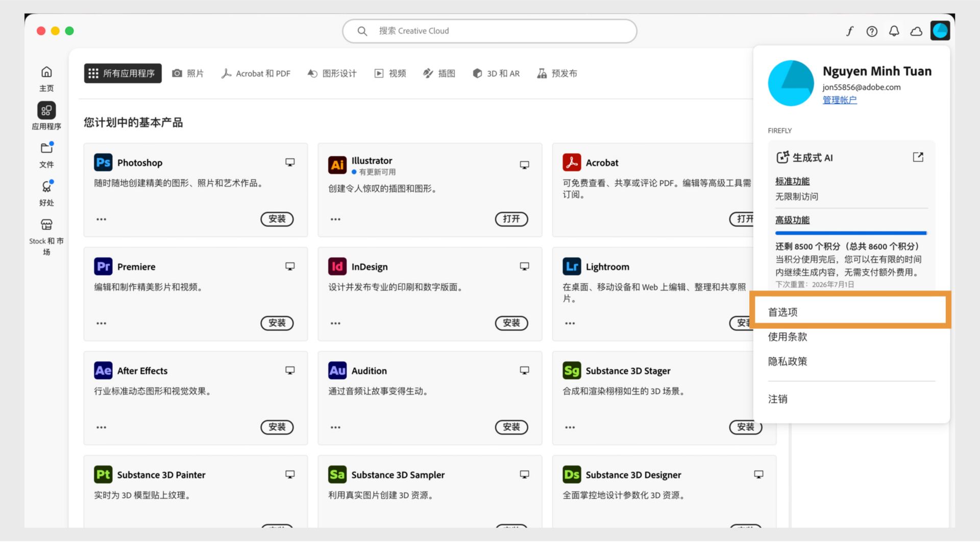980x542 pixels.
Task: Open more options on Substance 3D Stager card
Action: 570,428
